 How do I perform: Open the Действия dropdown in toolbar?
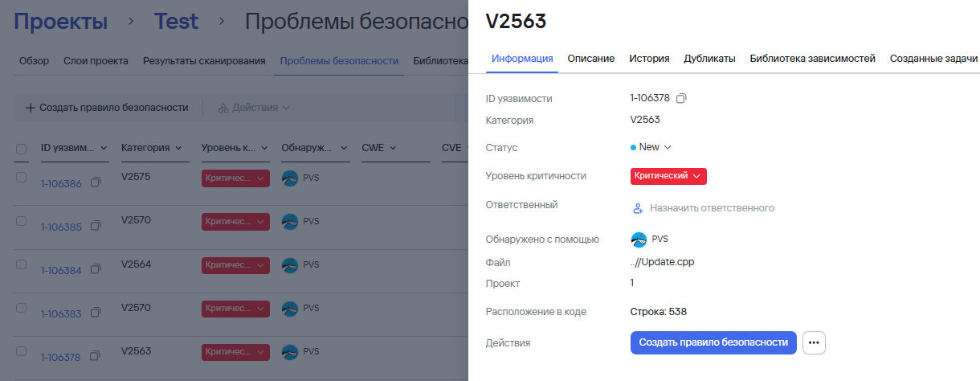pyautogui.click(x=254, y=108)
